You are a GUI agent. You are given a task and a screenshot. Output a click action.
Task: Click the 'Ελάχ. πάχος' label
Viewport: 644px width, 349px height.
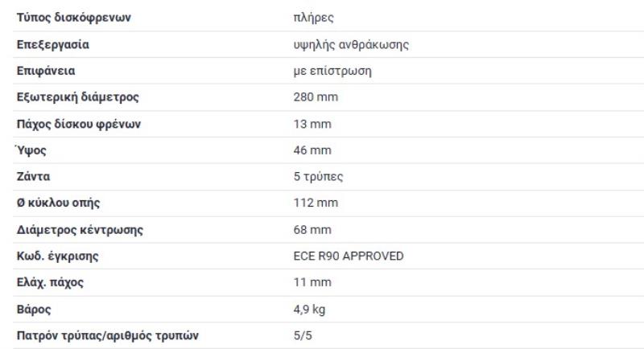tap(51, 283)
